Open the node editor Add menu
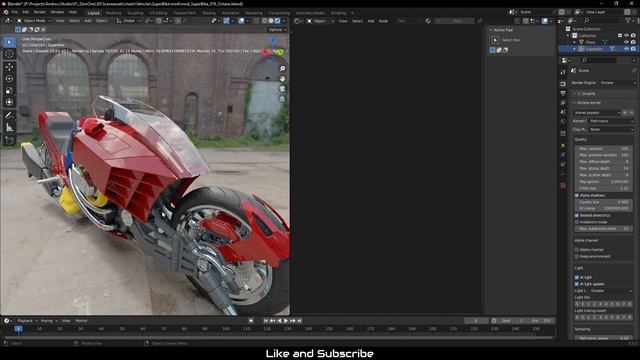This screenshot has width=640, height=360. click(x=371, y=21)
